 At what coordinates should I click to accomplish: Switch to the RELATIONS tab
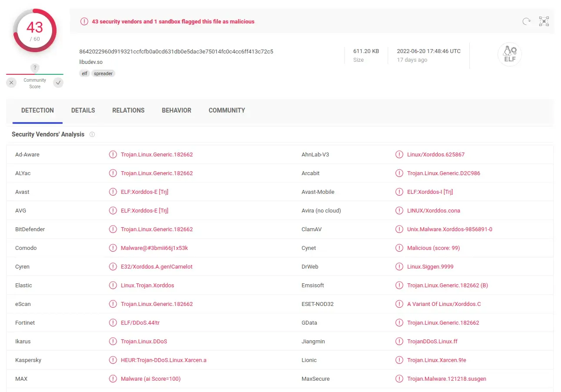(x=128, y=110)
